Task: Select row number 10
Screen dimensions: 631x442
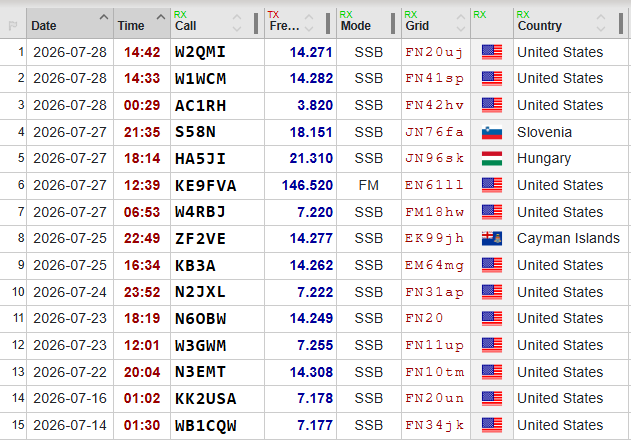Action: (x=18, y=292)
